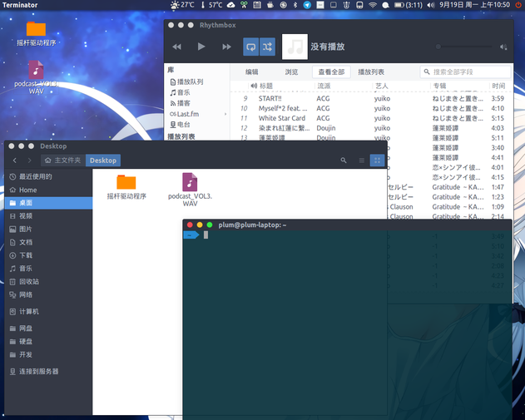This screenshot has height=420, width=525.
Task: Open 下载 folder in sidebar
Action: coord(48,255)
